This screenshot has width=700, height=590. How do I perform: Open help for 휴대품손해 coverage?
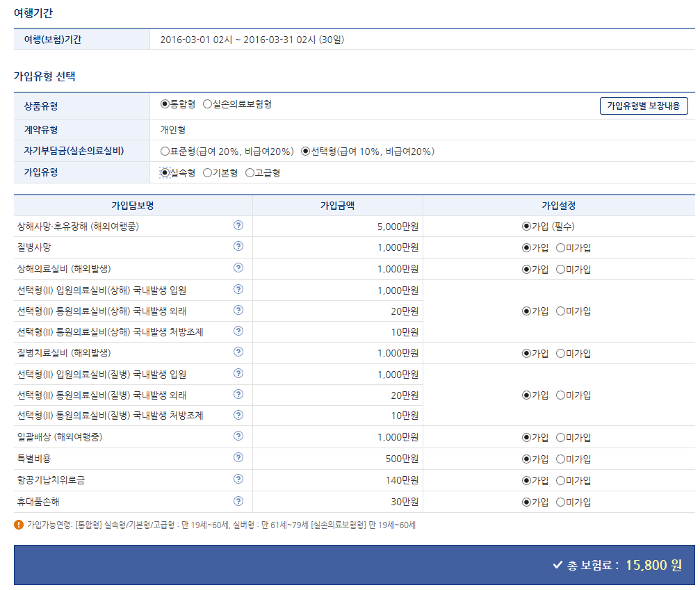[x=238, y=500]
